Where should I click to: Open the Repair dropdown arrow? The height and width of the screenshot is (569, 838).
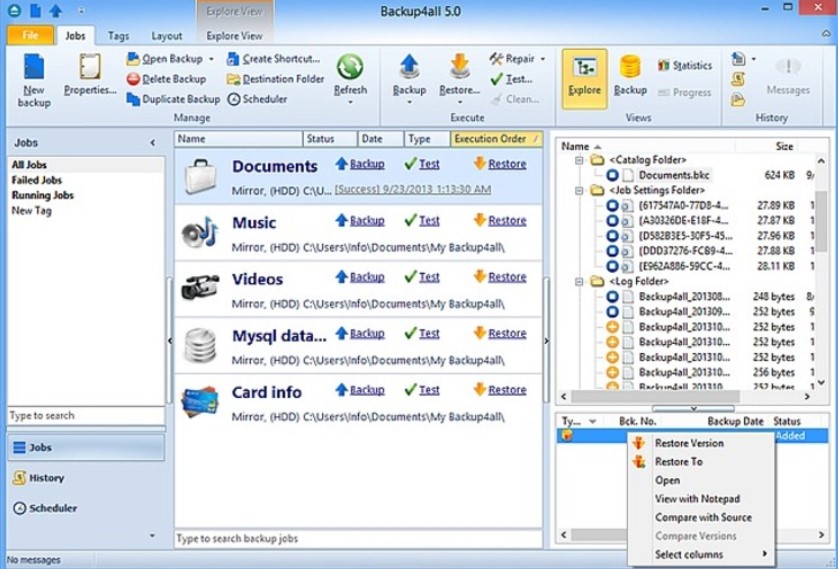543,59
